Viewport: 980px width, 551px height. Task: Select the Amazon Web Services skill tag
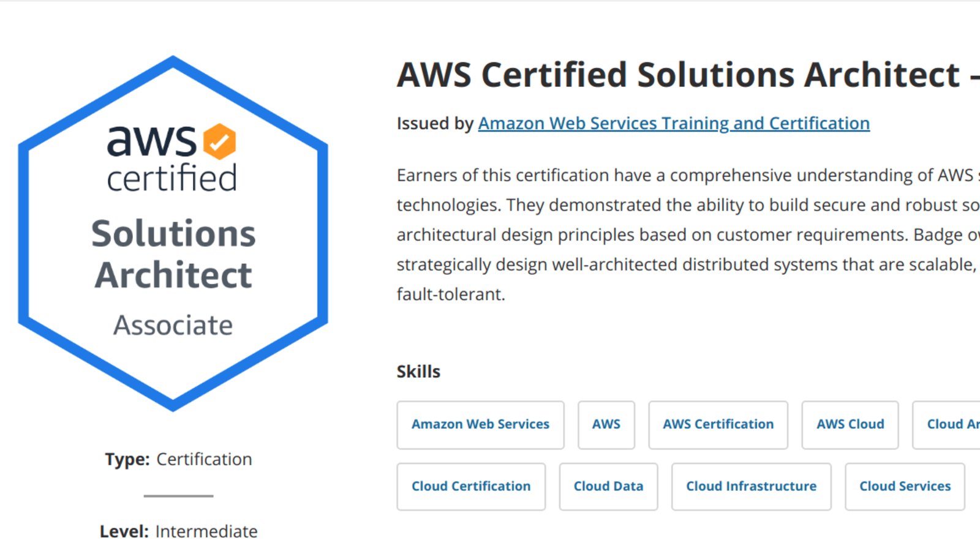[480, 425]
